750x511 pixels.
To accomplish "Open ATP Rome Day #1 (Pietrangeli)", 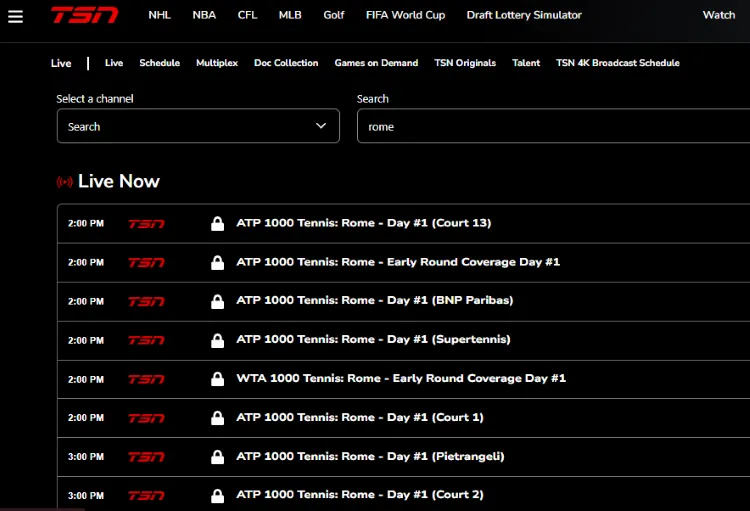I will point(370,456).
